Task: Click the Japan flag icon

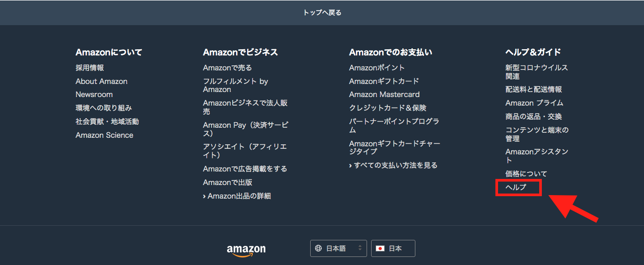Action: [380, 248]
